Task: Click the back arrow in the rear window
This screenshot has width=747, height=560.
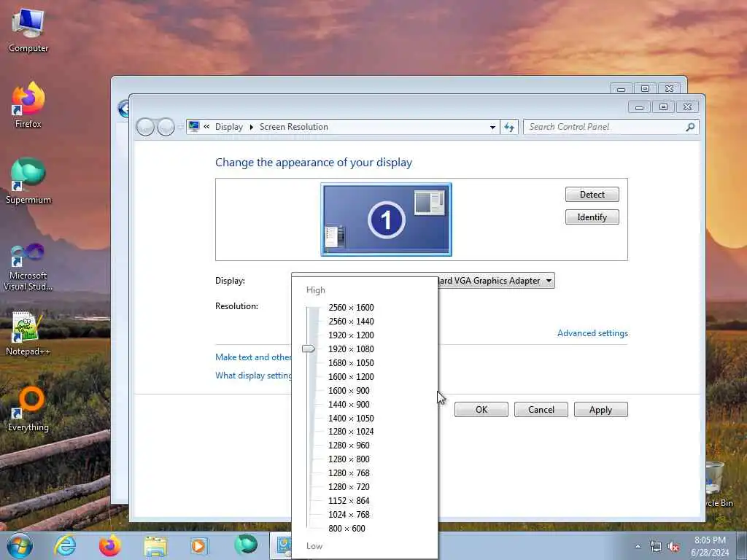Action: tap(123, 109)
